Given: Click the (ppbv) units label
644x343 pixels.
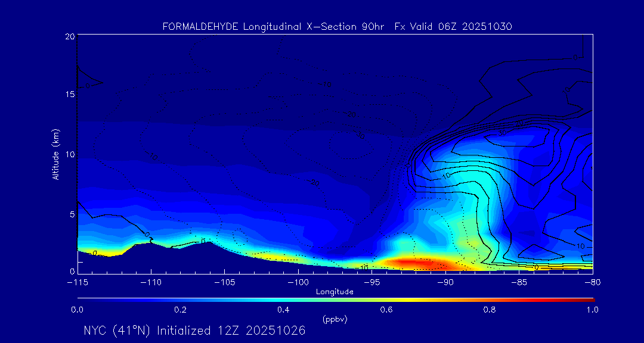Looking at the screenshot, I should click(335, 319).
